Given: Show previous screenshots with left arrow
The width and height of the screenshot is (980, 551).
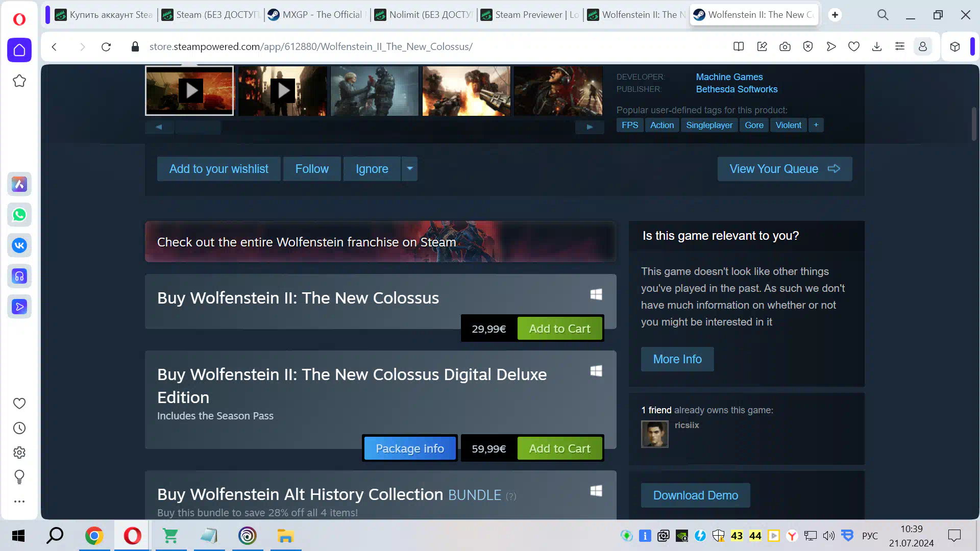Looking at the screenshot, I should [159, 127].
